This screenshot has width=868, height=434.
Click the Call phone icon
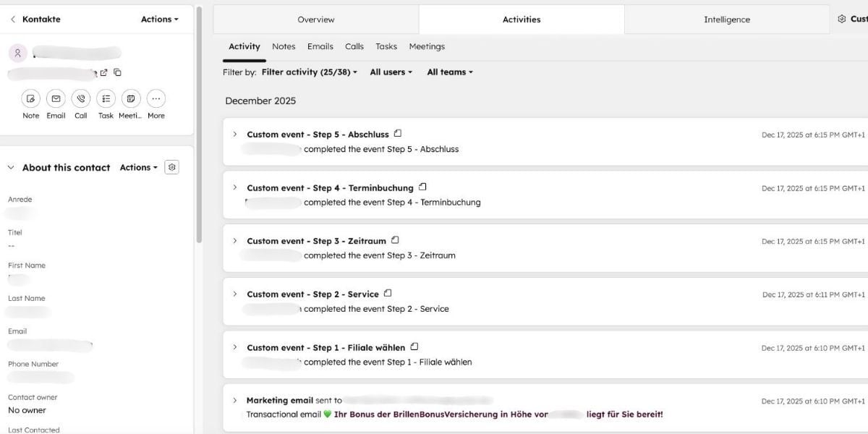[81, 98]
